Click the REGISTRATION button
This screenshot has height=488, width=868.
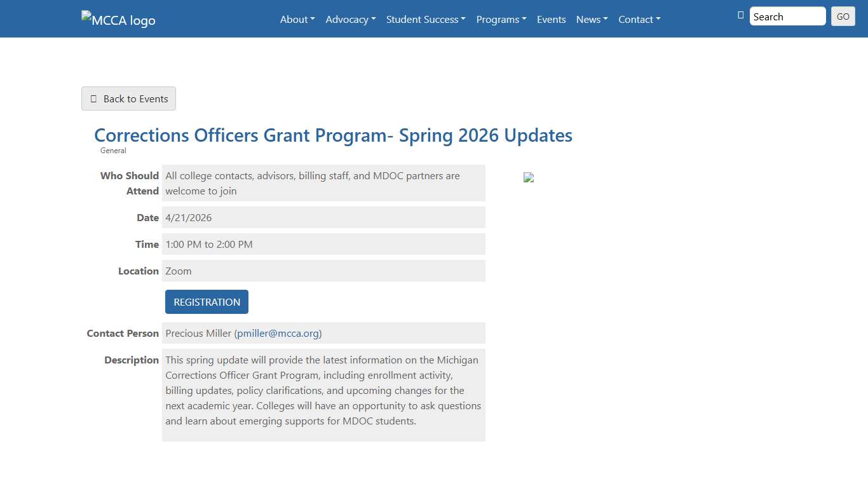[x=207, y=302]
